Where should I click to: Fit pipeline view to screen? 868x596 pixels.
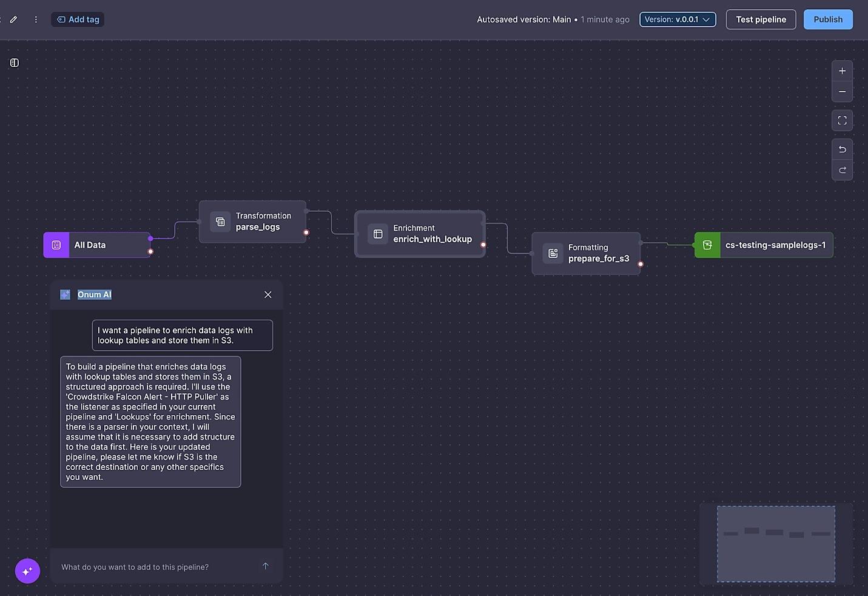842,121
